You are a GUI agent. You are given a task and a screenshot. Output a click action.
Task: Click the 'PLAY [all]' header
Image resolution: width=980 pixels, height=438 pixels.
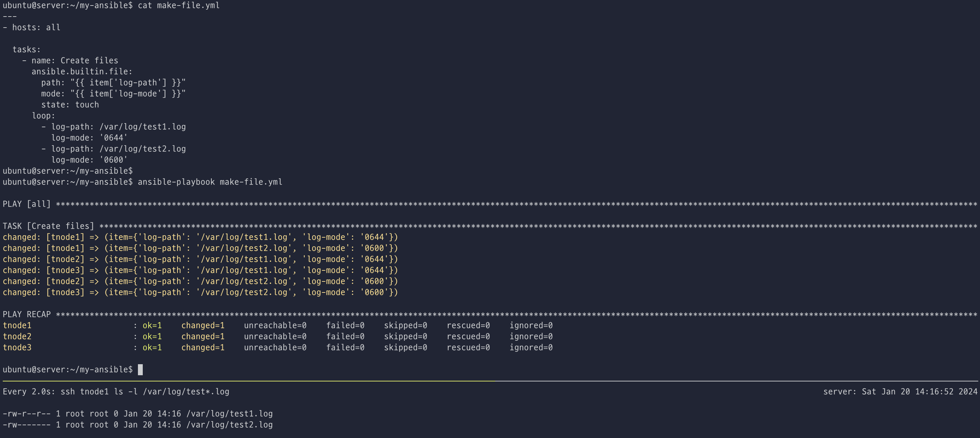[x=27, y=204]
